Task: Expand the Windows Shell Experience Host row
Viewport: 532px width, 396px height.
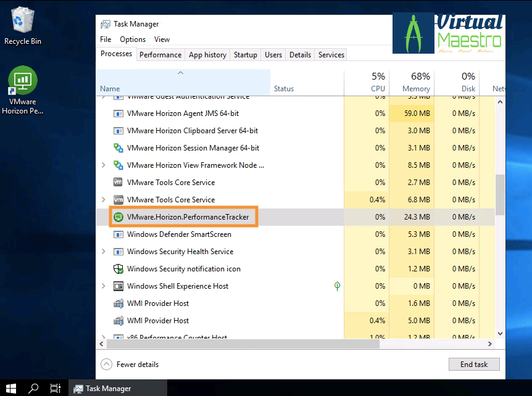Action: point(103,286)
